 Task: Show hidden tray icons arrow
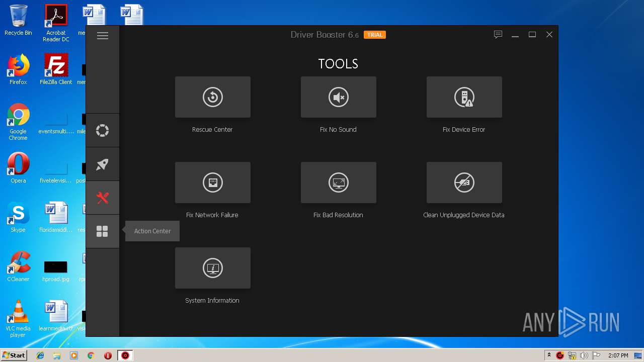549,355
